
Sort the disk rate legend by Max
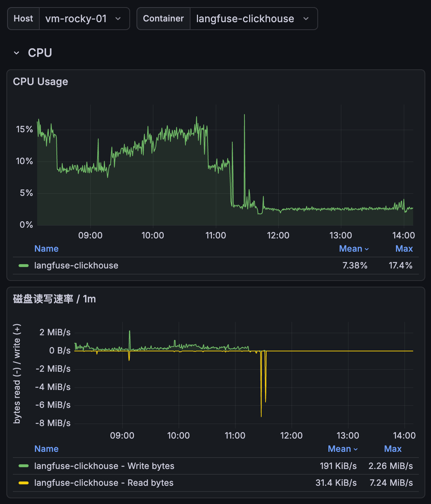point(392,449)
